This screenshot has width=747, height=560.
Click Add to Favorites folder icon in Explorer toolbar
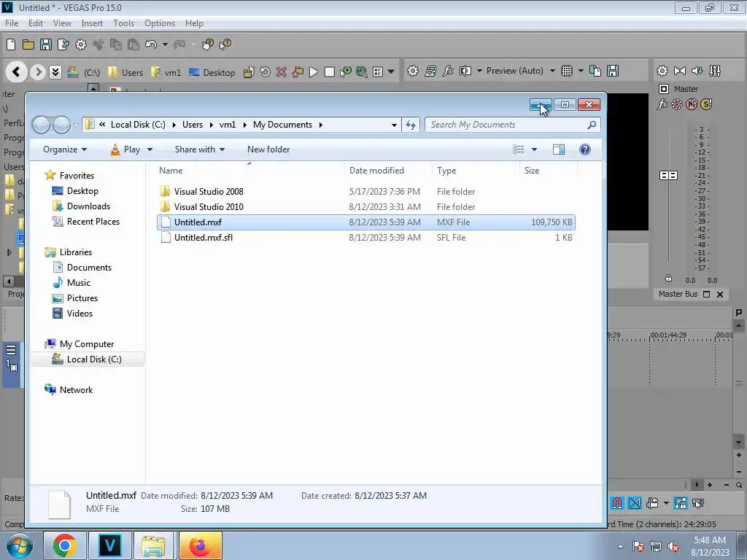(298, 72)
